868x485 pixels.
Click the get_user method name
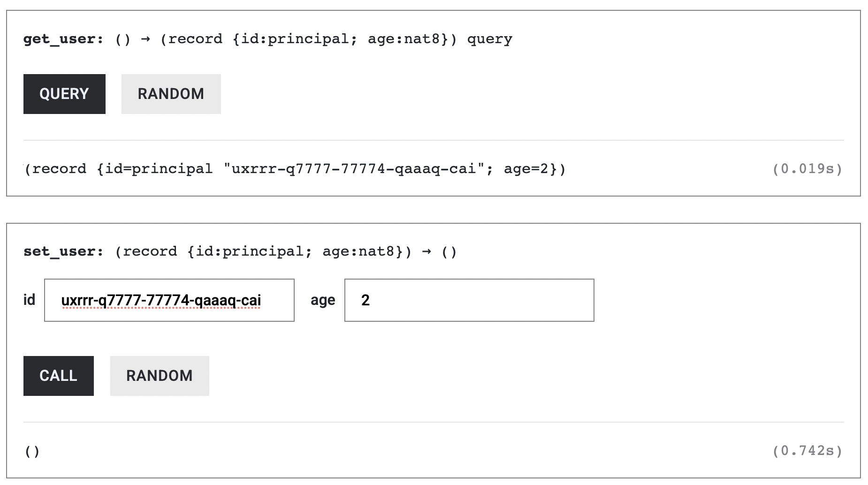[63, 39]
